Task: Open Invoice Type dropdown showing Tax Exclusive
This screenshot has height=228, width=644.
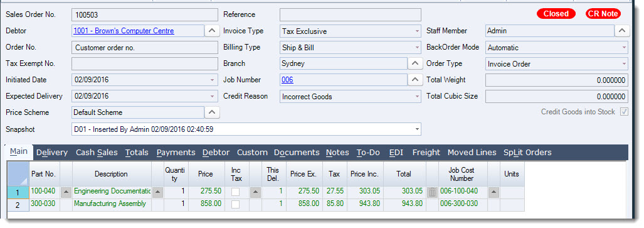Action: point(417,31)
